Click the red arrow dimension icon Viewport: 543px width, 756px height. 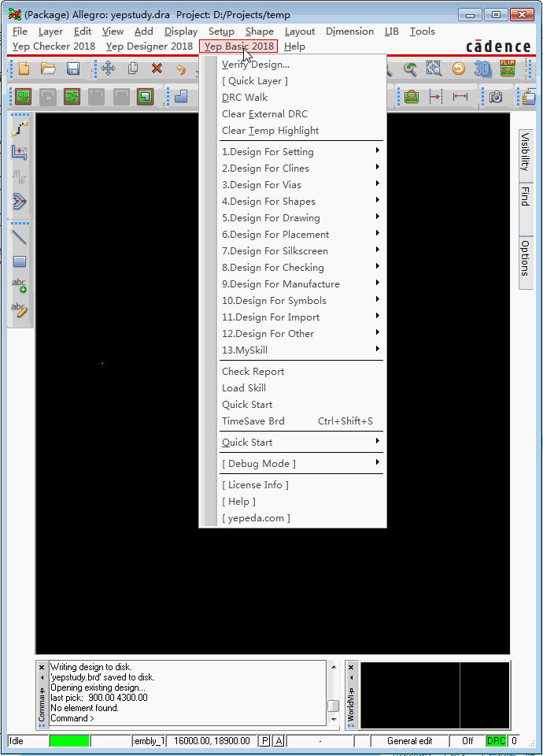[x=435, y=96]
